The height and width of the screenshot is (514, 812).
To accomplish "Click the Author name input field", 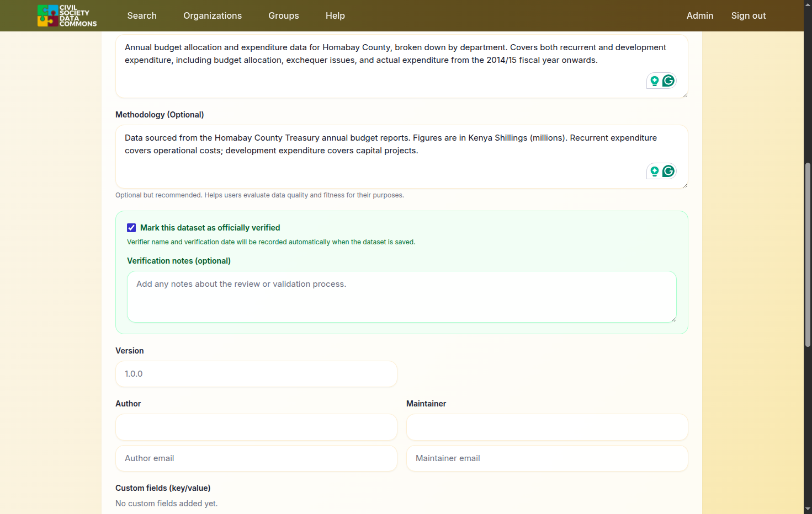I will tap(256, 427).
